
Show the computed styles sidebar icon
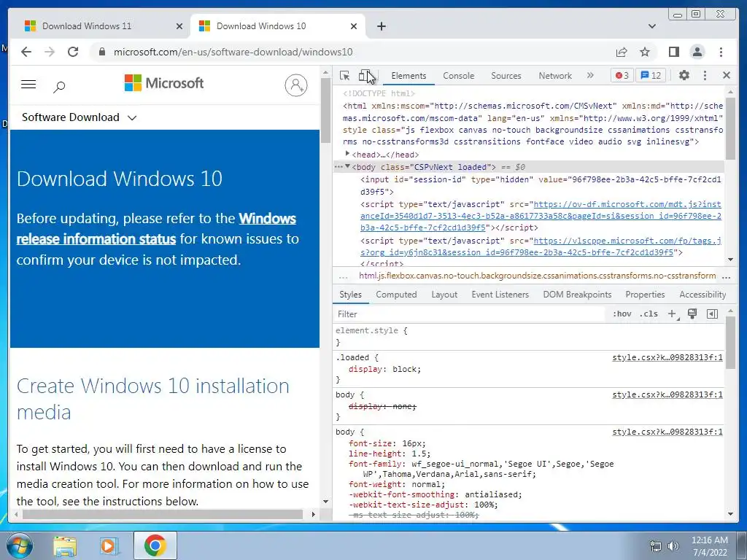click(x=712, y=314)
